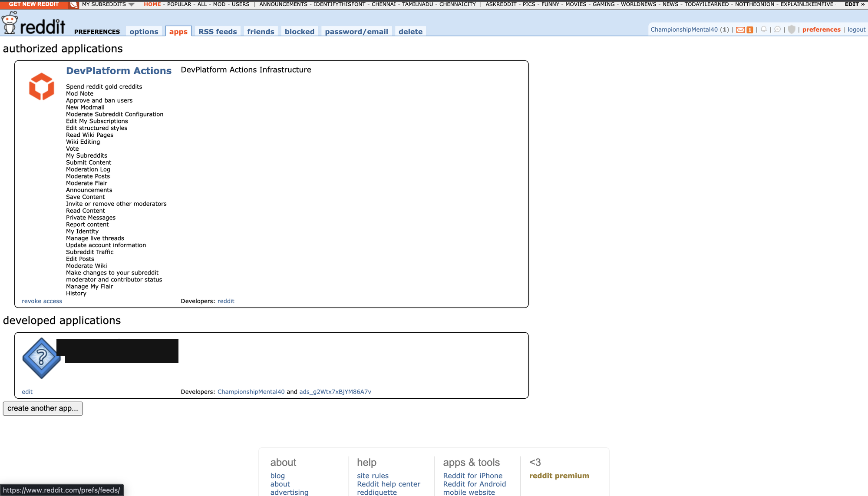Click EDIT » in the top bar
868x496 pixels.
[x=855, y=4]
